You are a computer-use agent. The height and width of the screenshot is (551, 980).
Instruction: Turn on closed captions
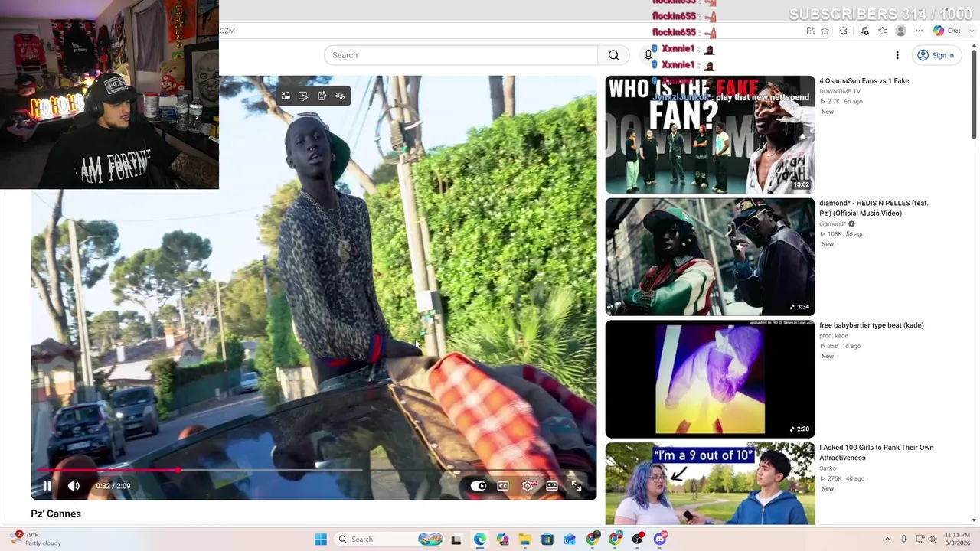[x=503, y=486]
